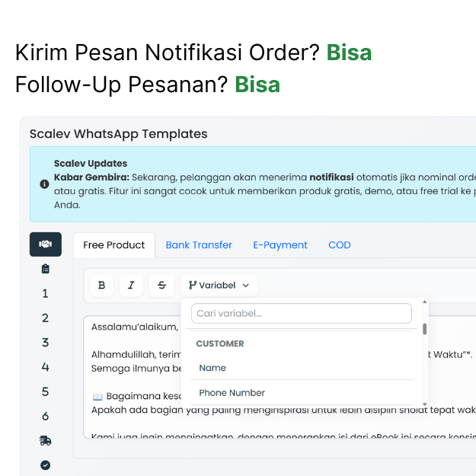476x476 pixels.
Task: Toggle bold text formatting
Action: (101, 286)
